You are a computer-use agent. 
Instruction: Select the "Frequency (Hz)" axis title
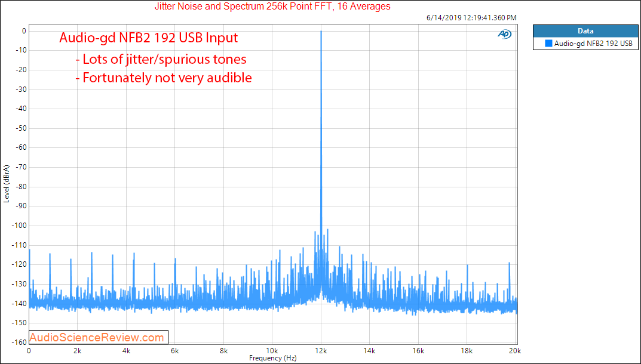click(x=272, y=358)
